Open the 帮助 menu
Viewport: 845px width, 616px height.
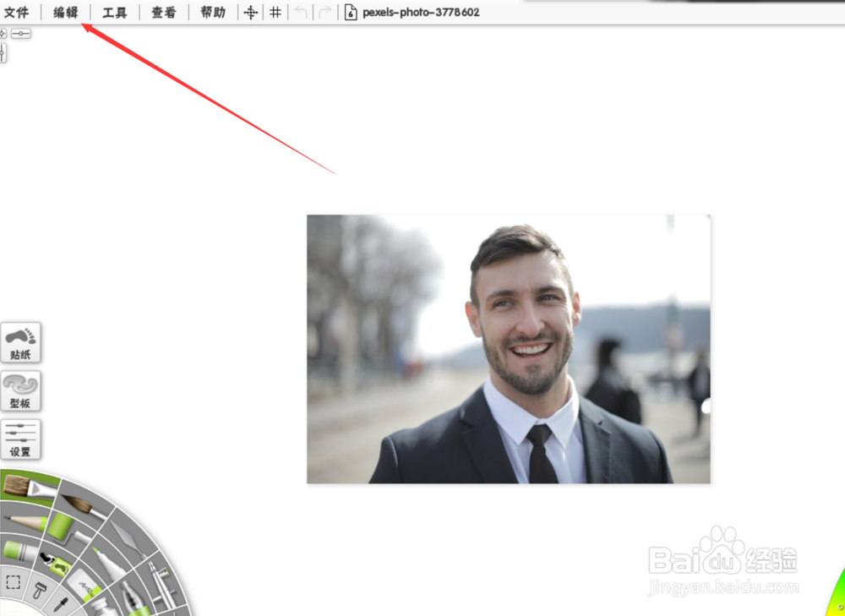click(213, 12)
